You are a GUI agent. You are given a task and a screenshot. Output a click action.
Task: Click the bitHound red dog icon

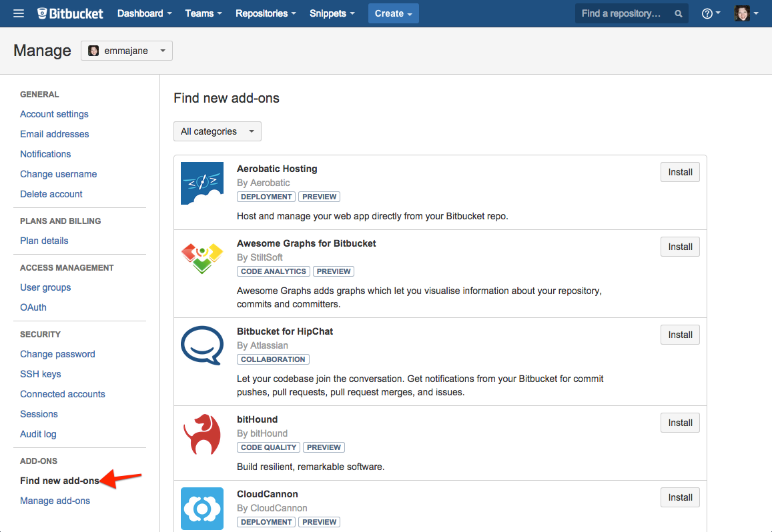pyautogui.click(x=202, y=434)
